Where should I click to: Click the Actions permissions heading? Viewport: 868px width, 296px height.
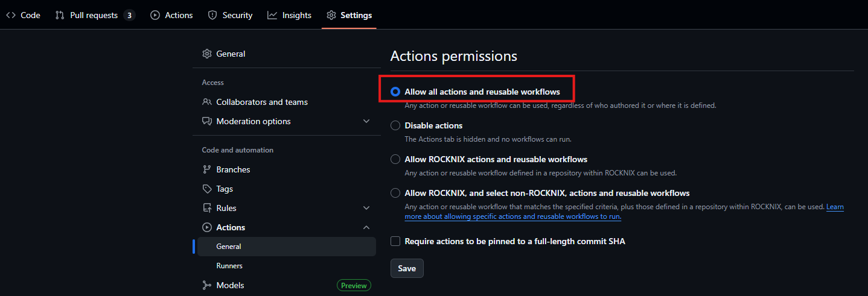coord(453,56)
